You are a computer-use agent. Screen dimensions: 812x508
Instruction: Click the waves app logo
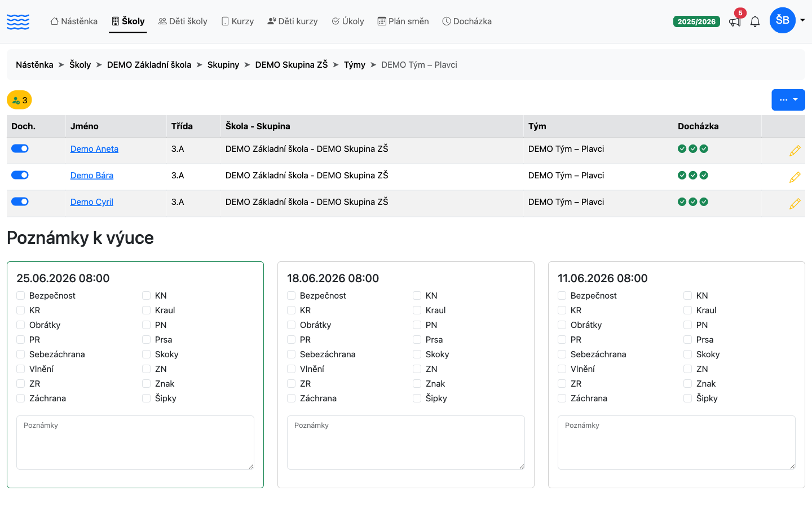click(x=18, y=21)
